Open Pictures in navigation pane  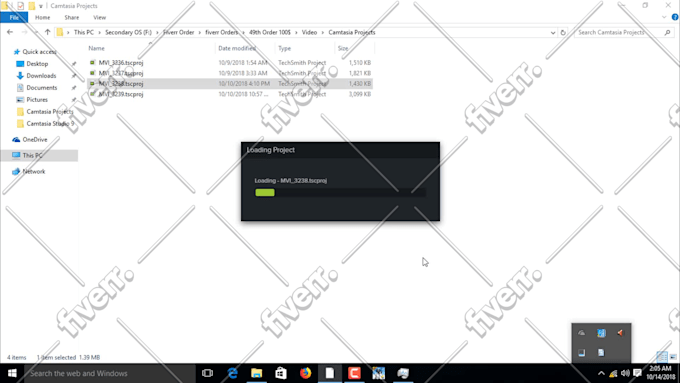coord(37,99)
